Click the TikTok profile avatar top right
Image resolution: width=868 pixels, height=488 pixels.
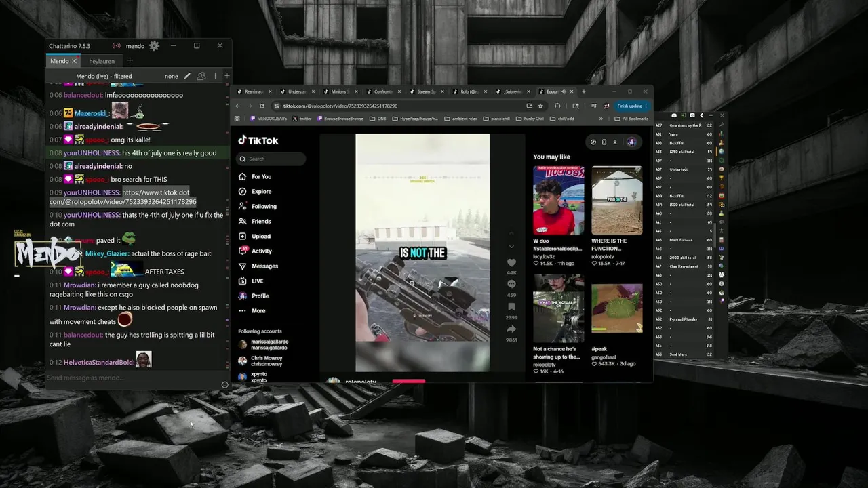pos(631,142)
